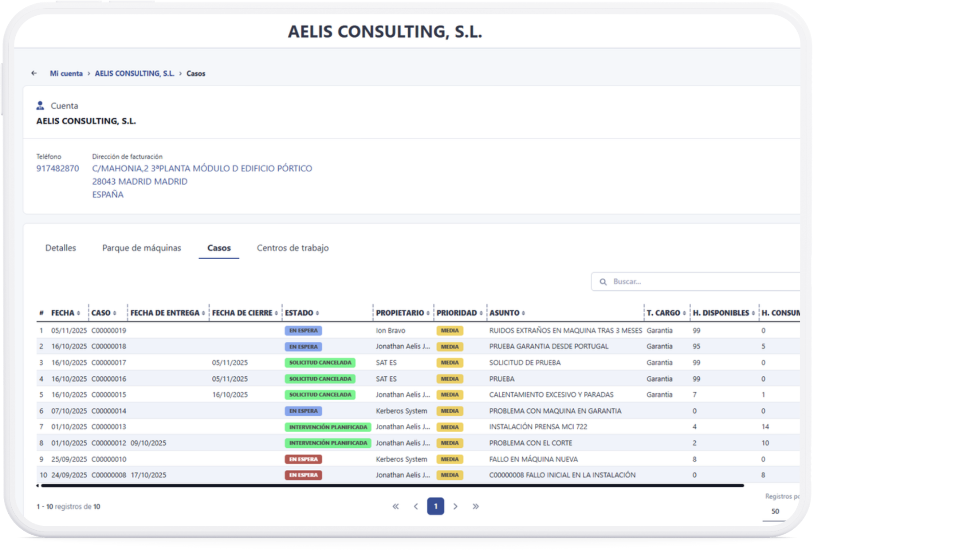Click the search magnifier icon
The width and height of the screenshot is (980, 551).
[604, 281]
